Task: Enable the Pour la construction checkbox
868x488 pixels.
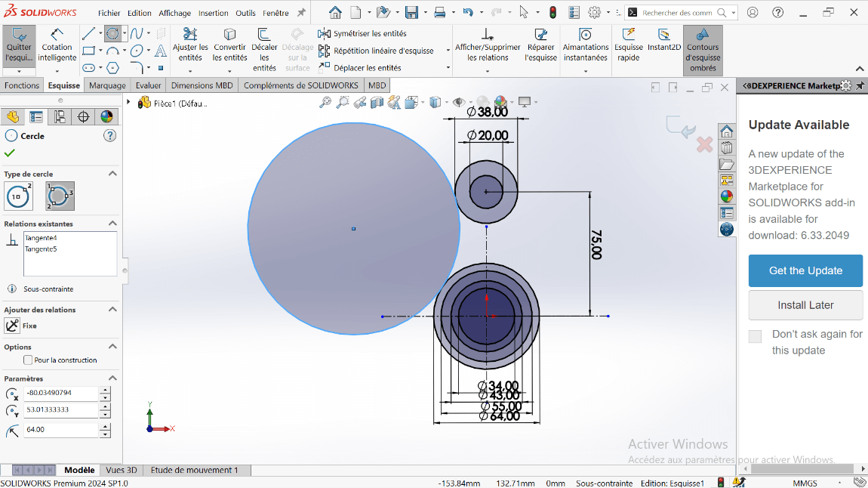Action: click(x=29, y=360)
